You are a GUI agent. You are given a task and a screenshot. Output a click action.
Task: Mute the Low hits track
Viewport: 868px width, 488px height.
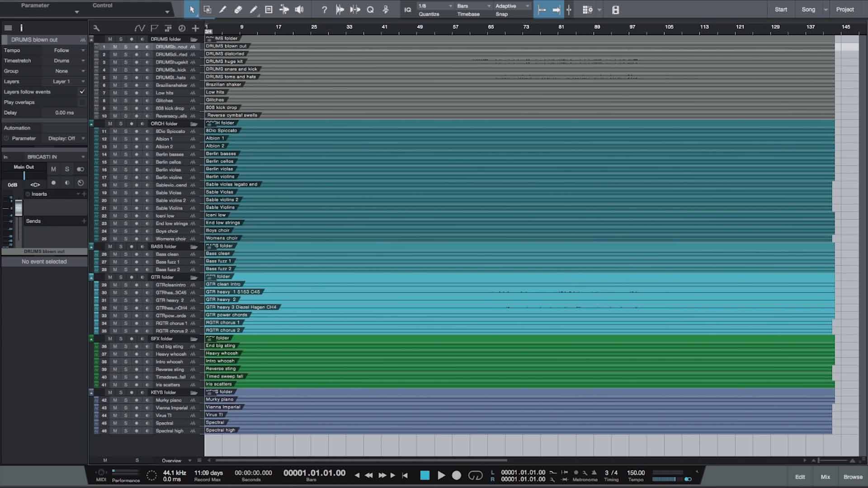click(x=115, y=93)
